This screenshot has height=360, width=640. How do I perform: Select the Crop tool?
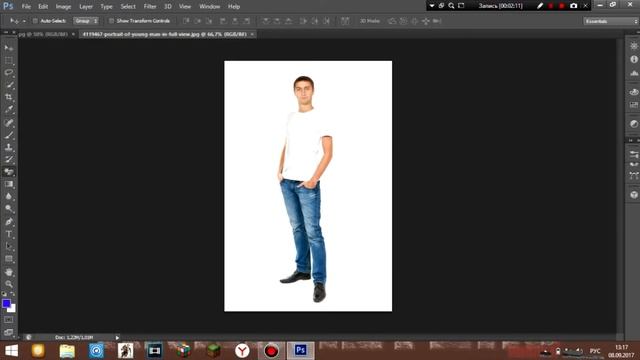click(9, 97)
